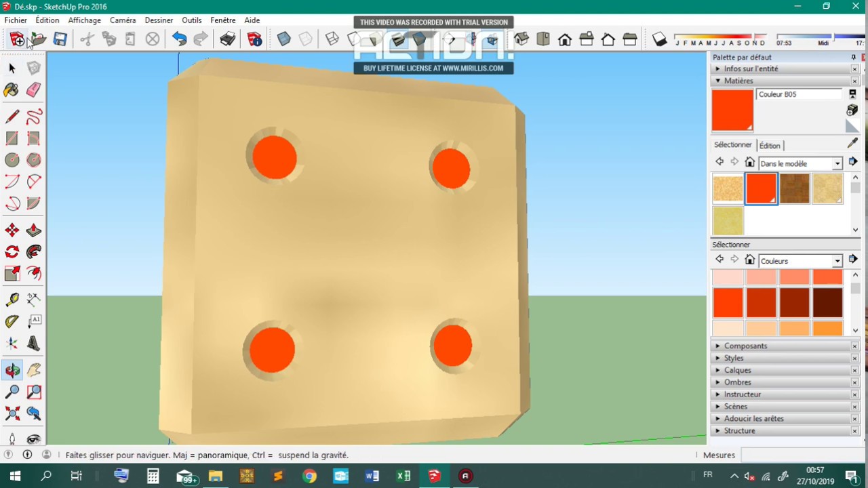Open Word from the taskbar
The height and width of the screenshot is (488, 868).
[x=372, y=476]
